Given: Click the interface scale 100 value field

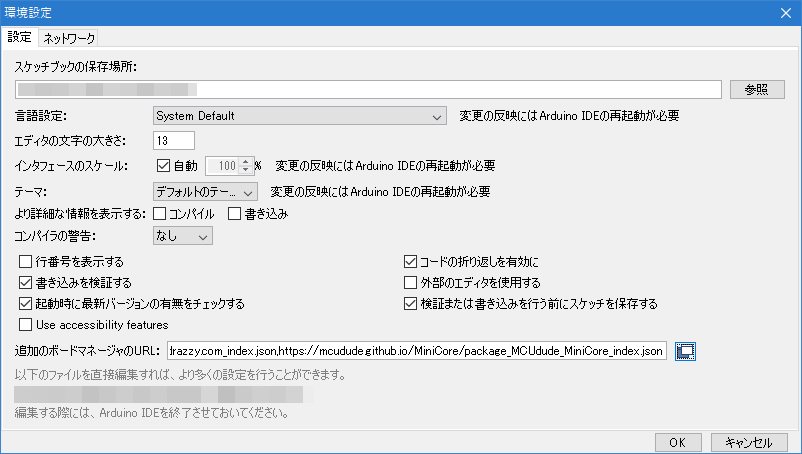Looking at the screenshot, I should click(x=223, y=166).
